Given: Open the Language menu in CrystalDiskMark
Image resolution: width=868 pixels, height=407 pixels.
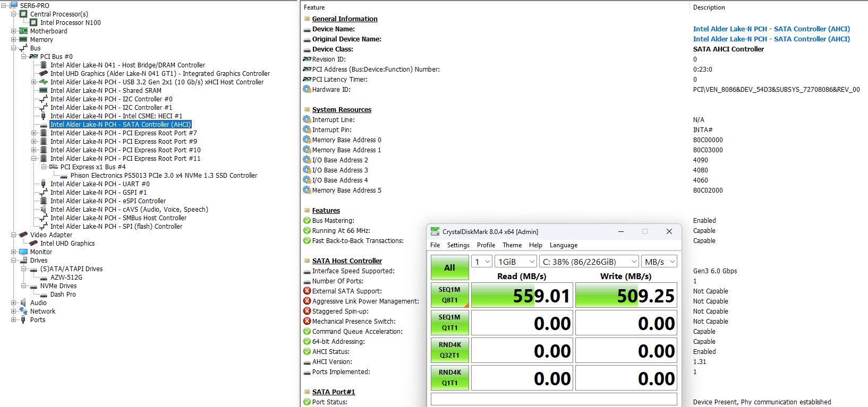Looking at the screenshot, I should pos(563,245).
